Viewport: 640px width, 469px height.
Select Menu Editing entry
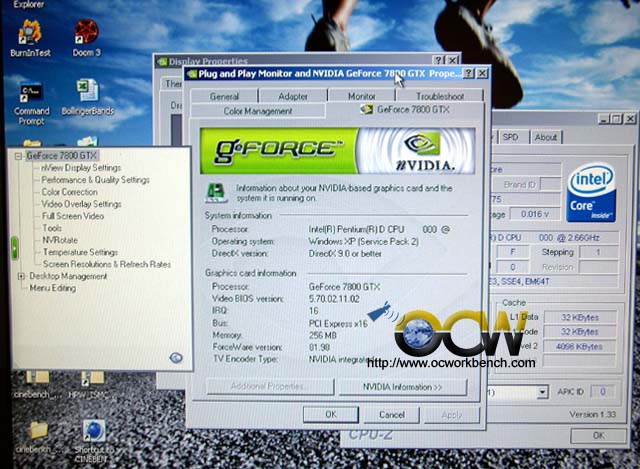click(53, 288)
